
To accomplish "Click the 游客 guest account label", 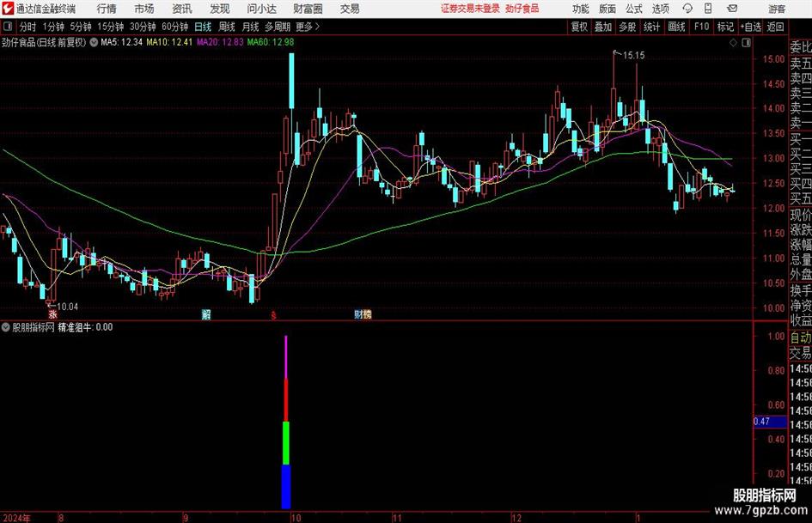I will coord(776,9).
